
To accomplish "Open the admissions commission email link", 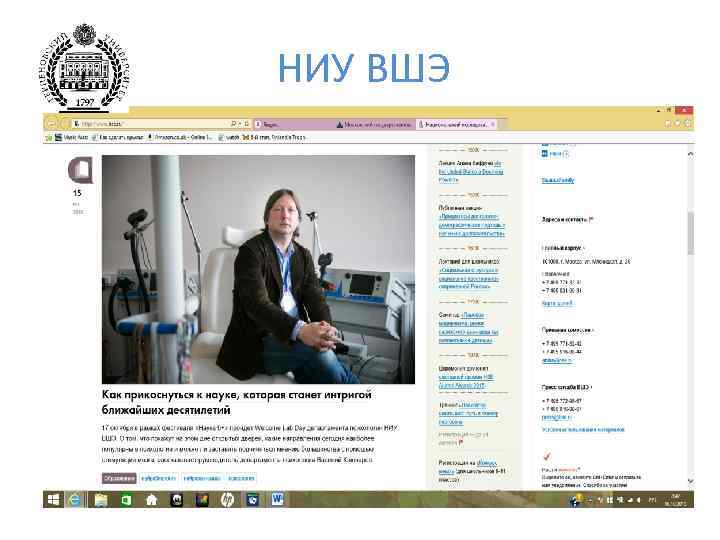I will point(557,360).
